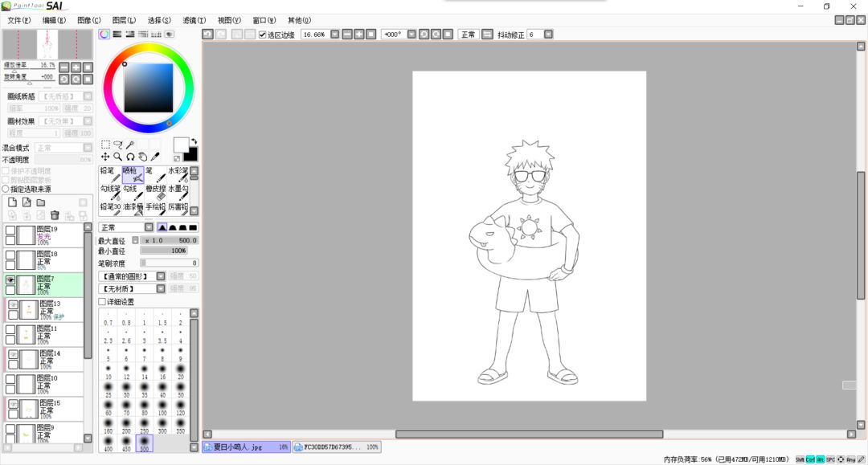Show the RGB slider panel icon
The width and height of the screenshot is (868, 465).
click(117, 35)
